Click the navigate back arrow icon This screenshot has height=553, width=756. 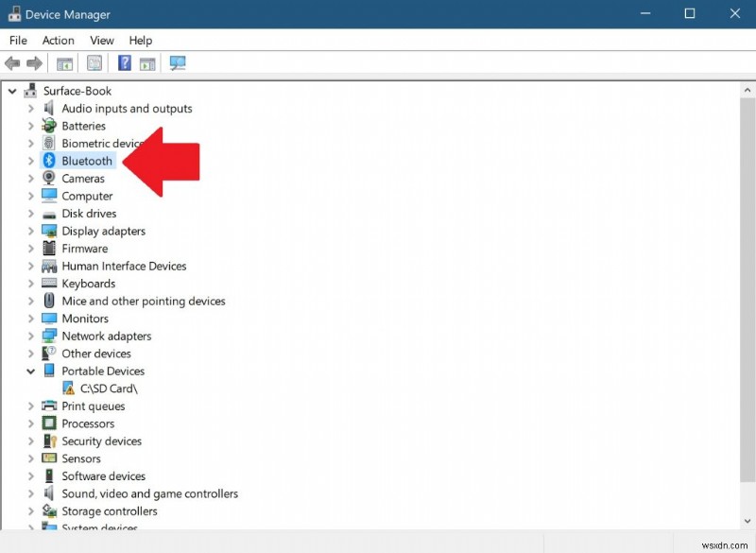[12, 62]
